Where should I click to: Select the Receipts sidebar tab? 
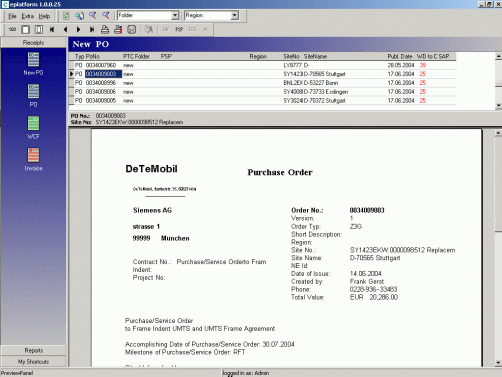point(33,43)
